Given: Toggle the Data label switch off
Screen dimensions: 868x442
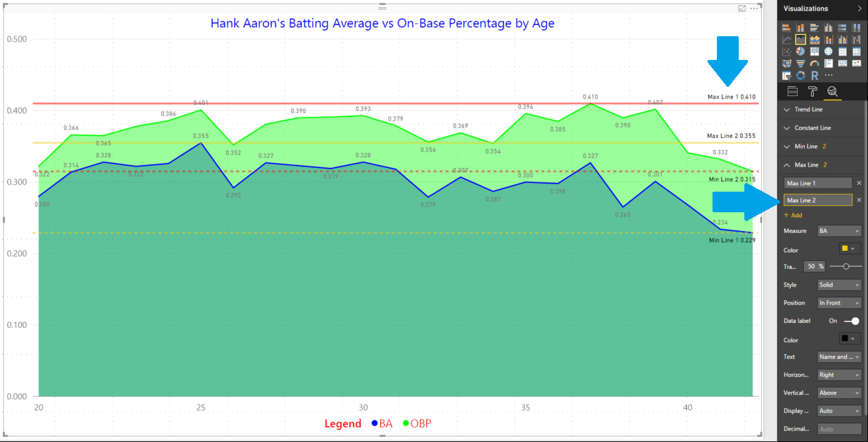Looking at the screenshot, I should click(851, 321).
